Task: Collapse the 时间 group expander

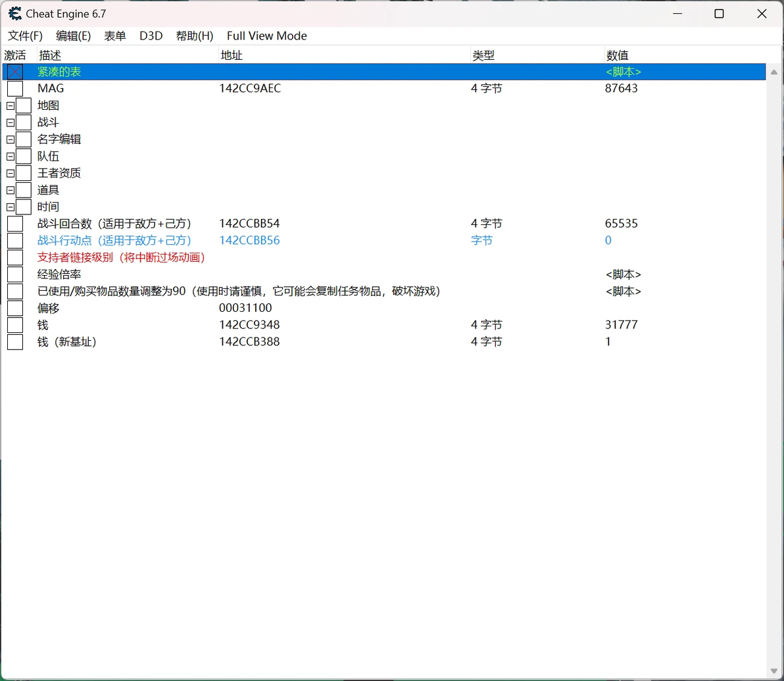Action: (11, 207)
